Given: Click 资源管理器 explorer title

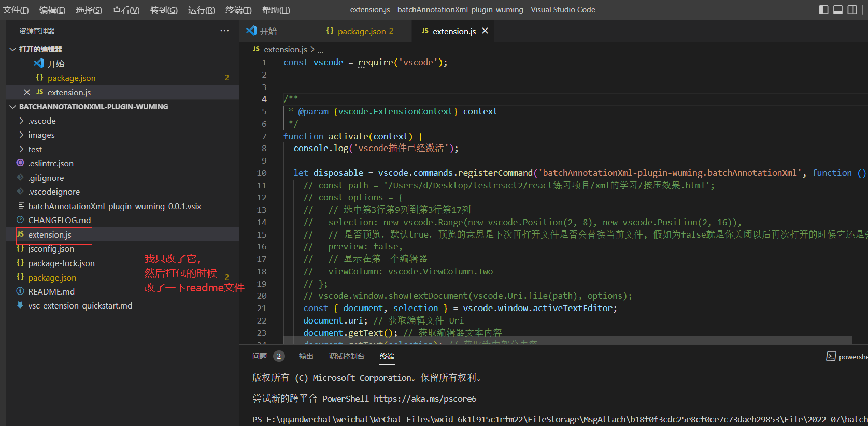Looking at the screenshot, I should click(37, 31).
